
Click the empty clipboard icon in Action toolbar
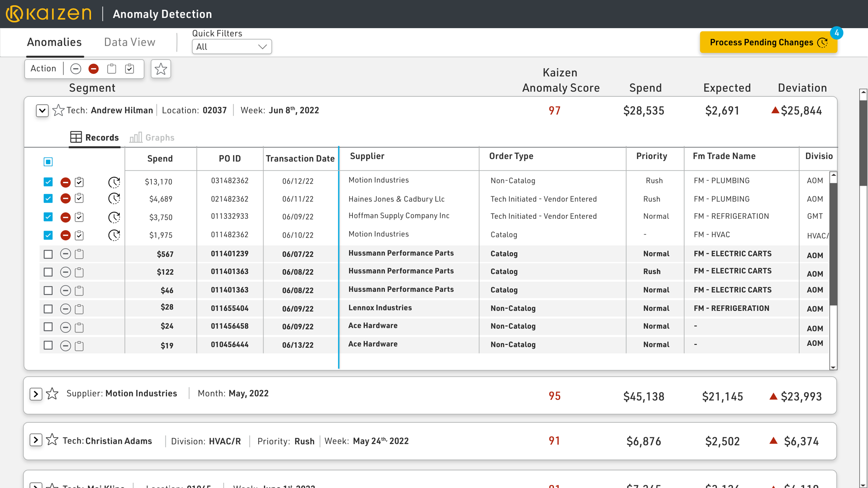click(112, 69)
